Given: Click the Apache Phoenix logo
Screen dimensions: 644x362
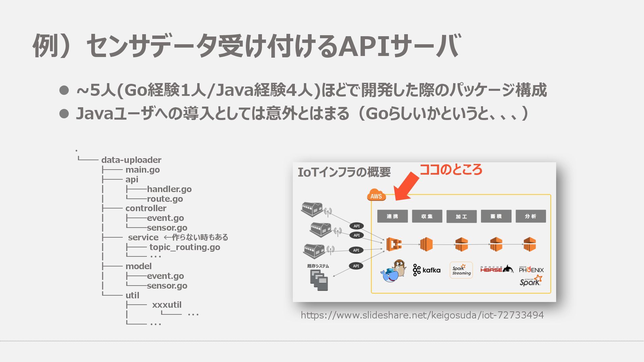Looking at the screenshot, I should click(x=531, y=269).
